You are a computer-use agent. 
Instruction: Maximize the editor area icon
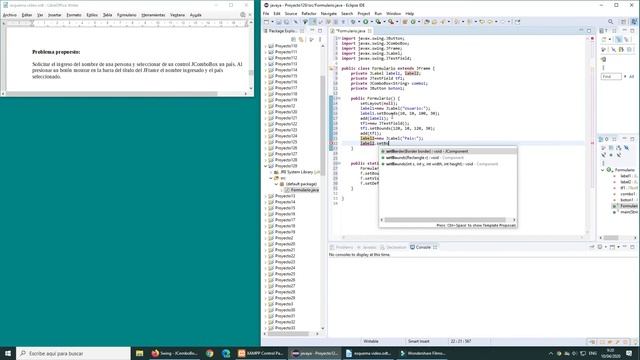pyautogui.click(x=589, y=31)
